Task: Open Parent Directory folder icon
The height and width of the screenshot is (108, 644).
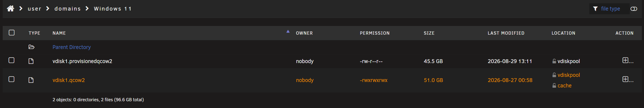Action: [x=32, y=47]
